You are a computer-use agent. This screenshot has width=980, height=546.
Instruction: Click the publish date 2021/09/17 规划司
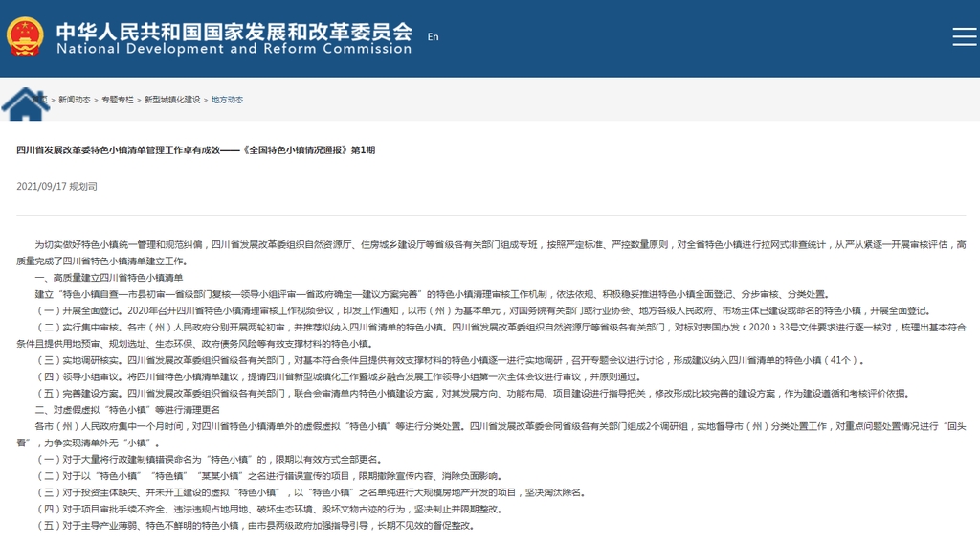[56, 186]
